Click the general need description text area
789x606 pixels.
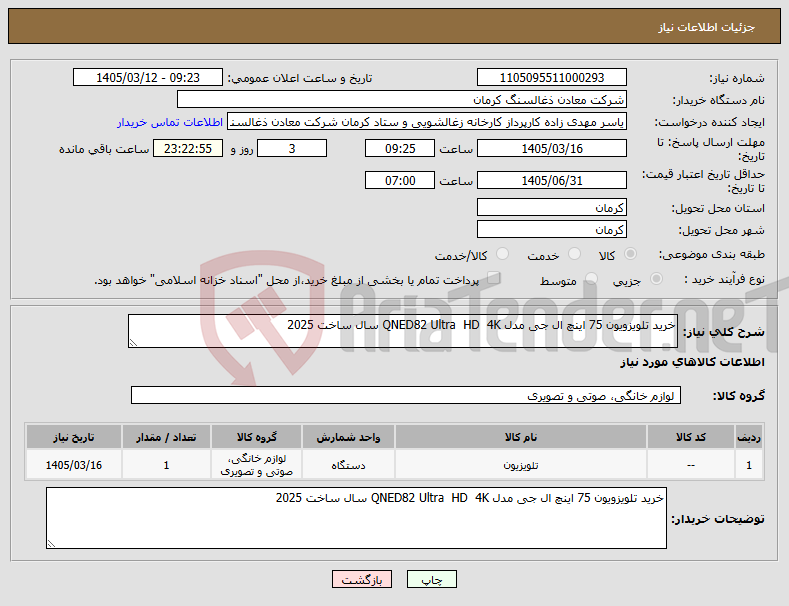(403, 331)
